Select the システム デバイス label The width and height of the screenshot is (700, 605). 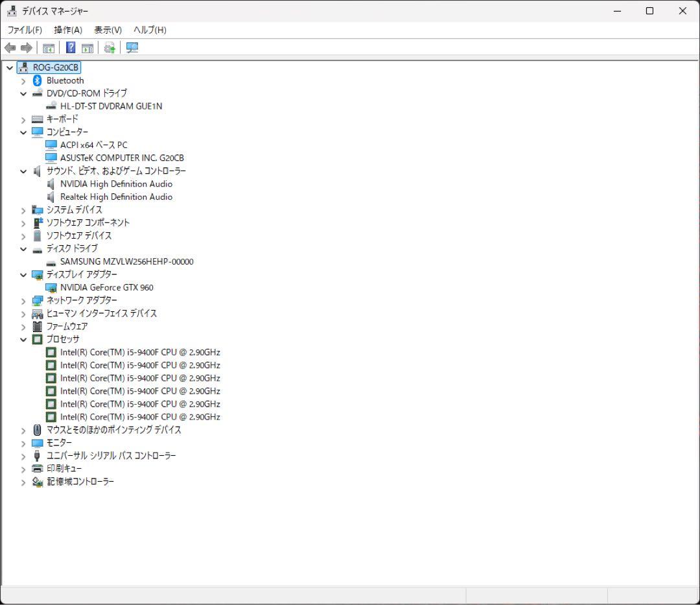74,210
